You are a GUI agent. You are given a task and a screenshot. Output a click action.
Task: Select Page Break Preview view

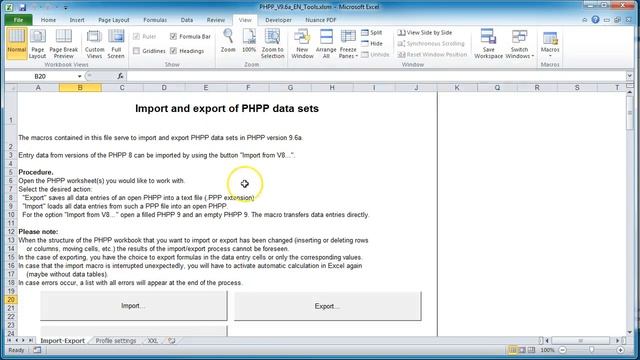pos(64,43)
